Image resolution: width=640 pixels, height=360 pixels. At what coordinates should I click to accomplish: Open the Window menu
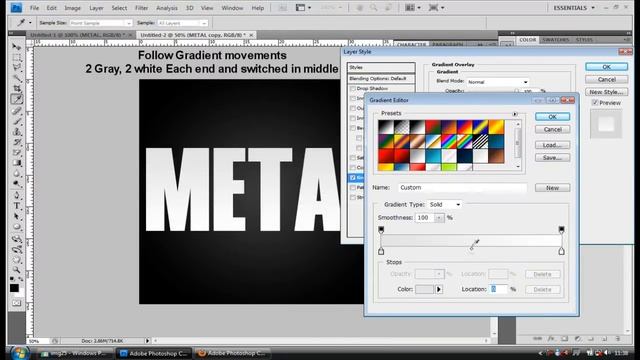point(232,8)
